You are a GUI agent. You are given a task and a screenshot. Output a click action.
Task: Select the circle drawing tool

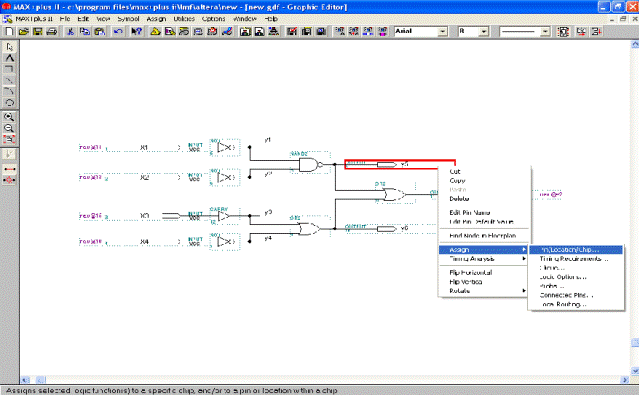click(x=9, y=102)
